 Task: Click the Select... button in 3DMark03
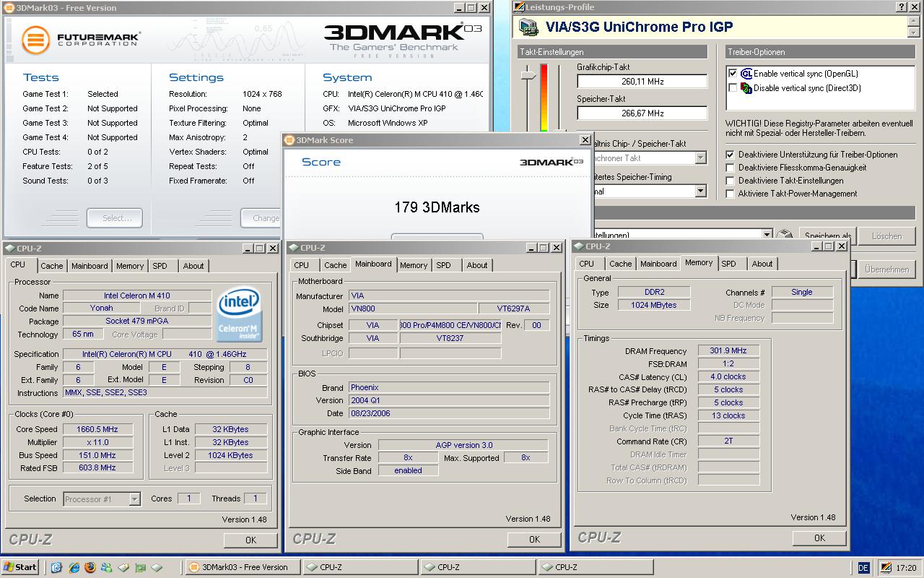115,218
